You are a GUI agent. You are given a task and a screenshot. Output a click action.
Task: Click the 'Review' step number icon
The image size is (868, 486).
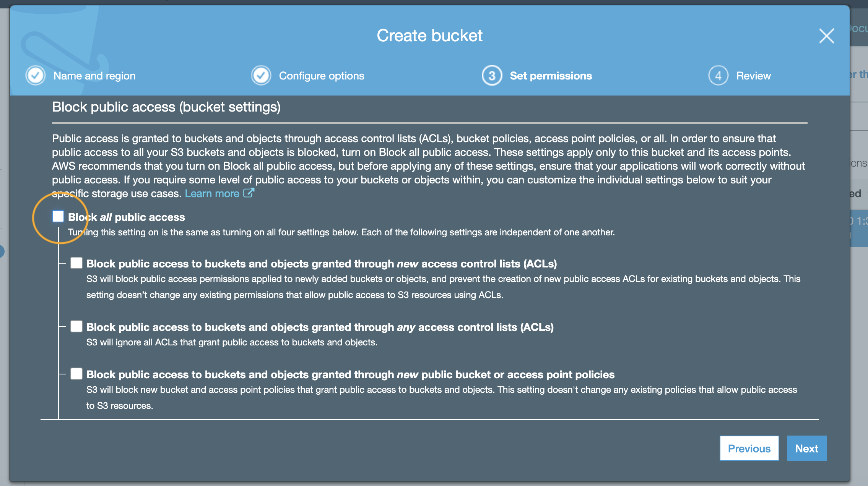pos(718,76)
